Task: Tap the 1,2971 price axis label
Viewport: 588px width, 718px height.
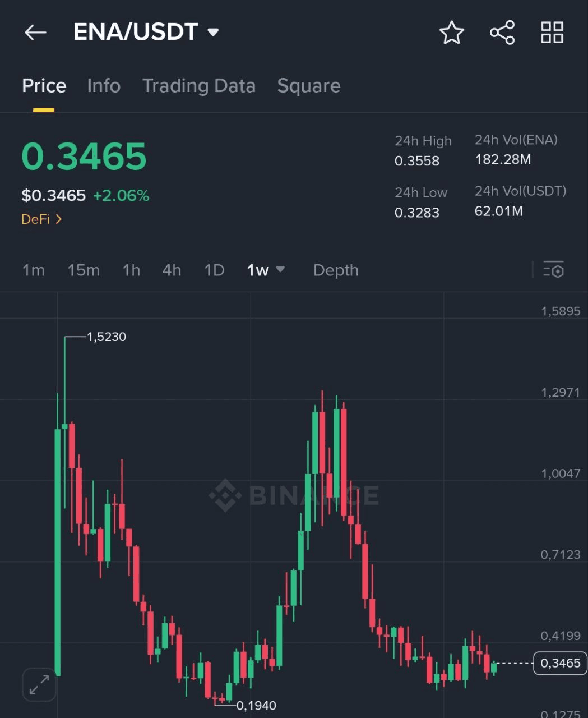Action: click(x=561, y=393)
